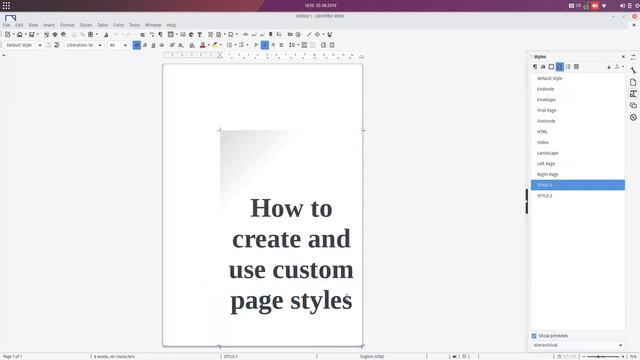This screenshot has width=640, height=360.
Task: Open the Hierarchical filter dropdown
Action: pos(578,345)
